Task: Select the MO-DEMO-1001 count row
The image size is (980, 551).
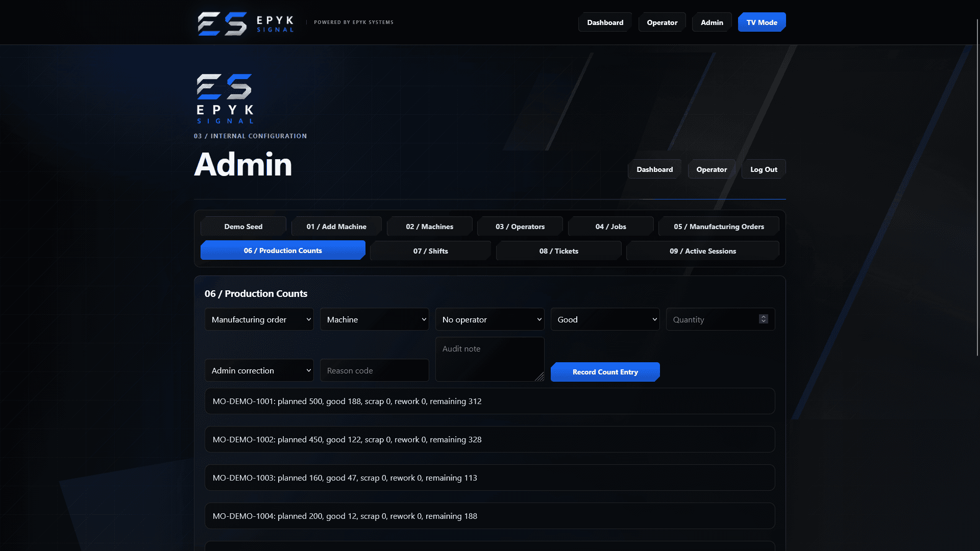Action: (x=490, y=401)
